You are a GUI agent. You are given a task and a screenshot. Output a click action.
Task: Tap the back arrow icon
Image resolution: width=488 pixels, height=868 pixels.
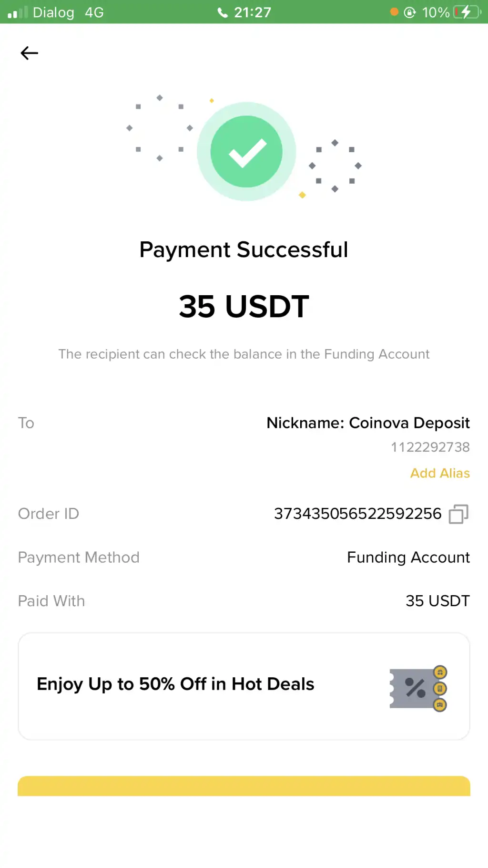click(29, 53)
